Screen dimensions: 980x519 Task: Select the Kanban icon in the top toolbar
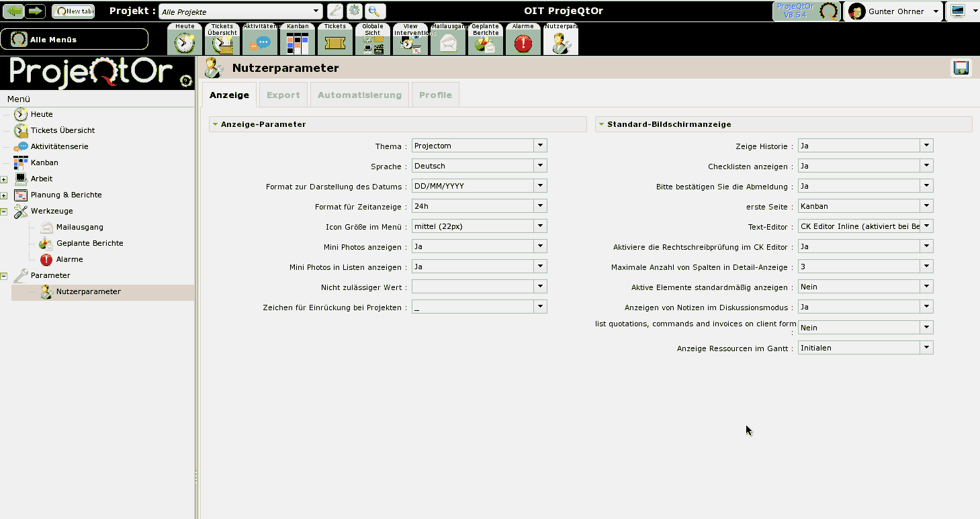pos(297,42)
